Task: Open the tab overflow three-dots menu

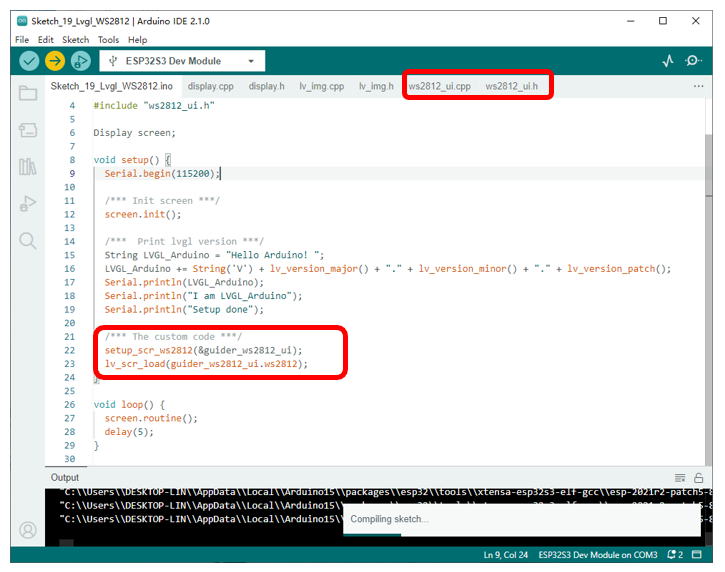Action: click(698, 86)
